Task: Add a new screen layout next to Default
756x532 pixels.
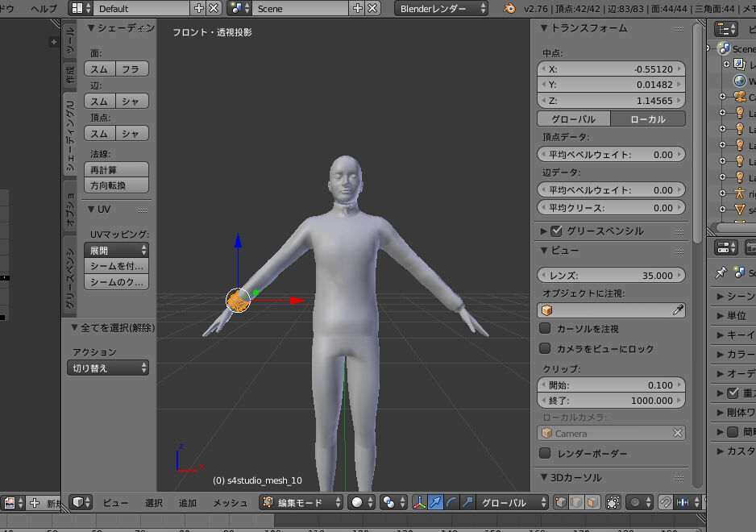Action: point(198,8)
